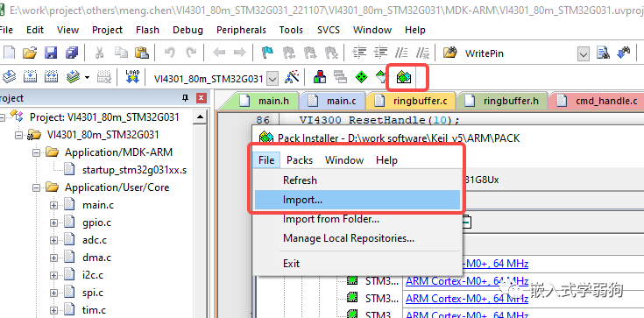644x318 pixels.
Task: Click the Batch Build layered icon
Action: pyautogui.click(x=73, y=76)
